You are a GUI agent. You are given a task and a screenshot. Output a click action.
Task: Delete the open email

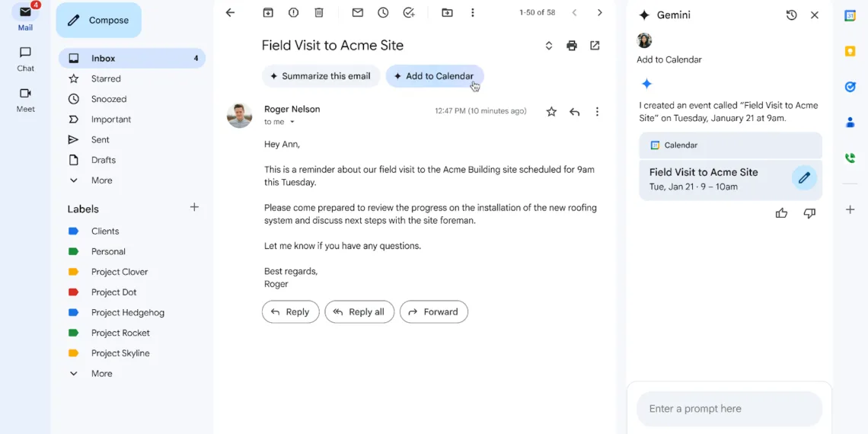(x=319, y=13)
